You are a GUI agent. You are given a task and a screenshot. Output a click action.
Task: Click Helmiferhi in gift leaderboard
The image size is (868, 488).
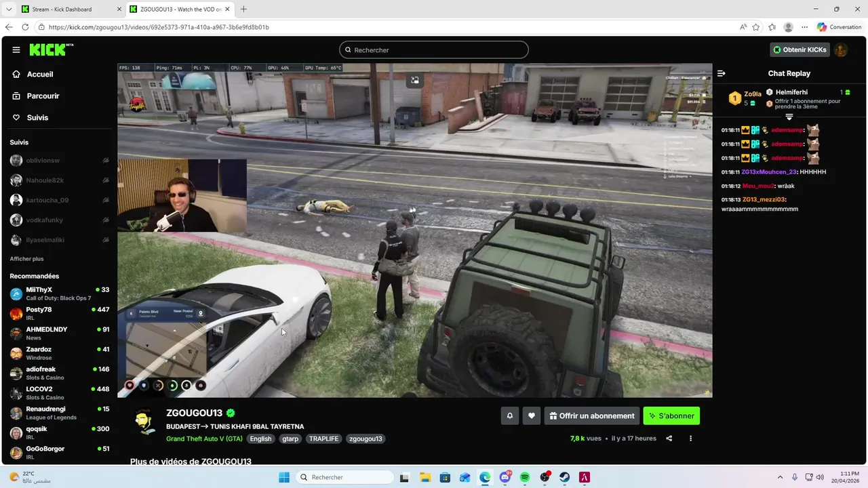(x=791, y=92)
